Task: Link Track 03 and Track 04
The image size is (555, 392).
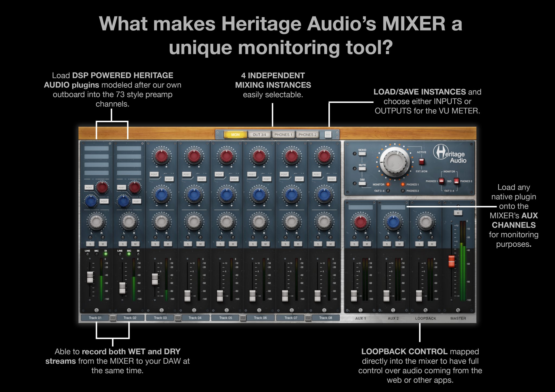Action: click(178, 318)
